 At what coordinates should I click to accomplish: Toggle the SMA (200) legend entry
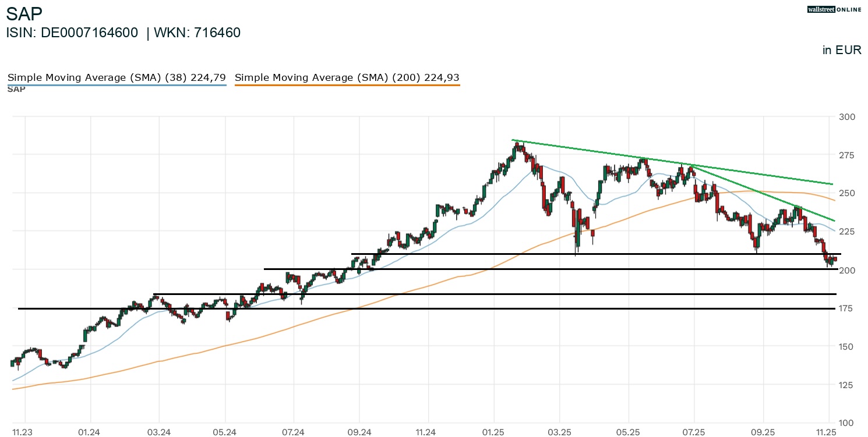tap(347, 77)
